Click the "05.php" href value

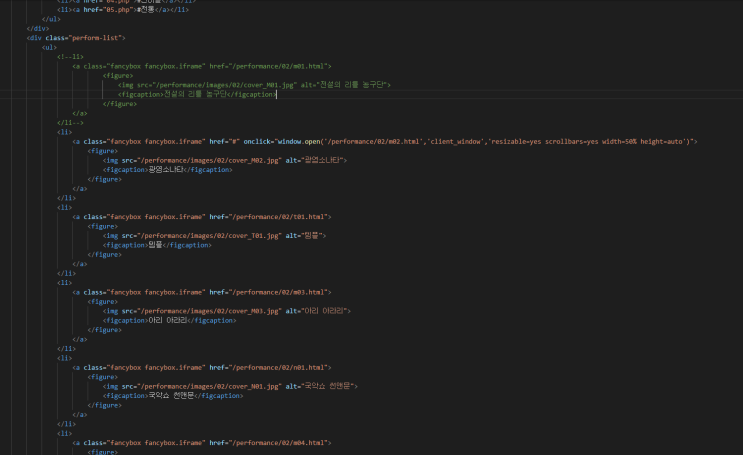tap(118, 9)
